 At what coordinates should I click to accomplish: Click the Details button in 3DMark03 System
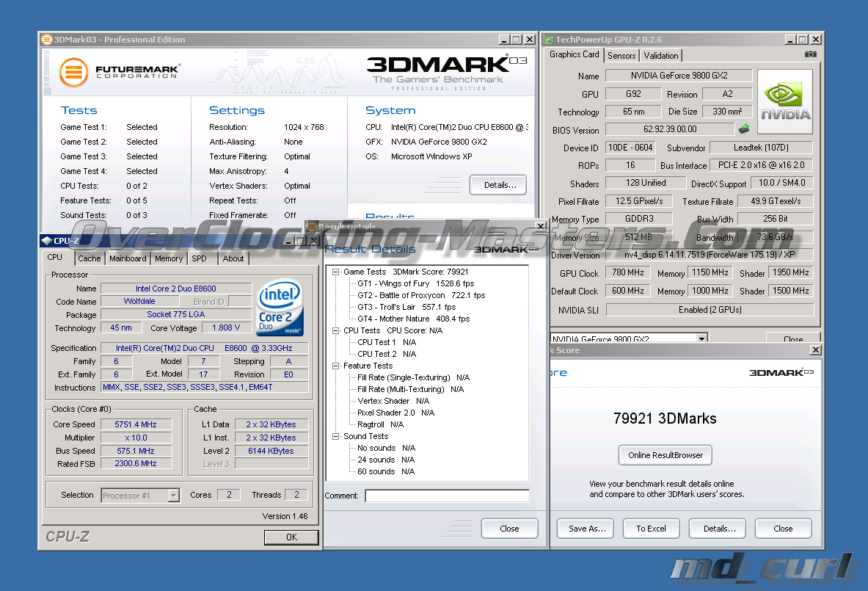[x=498, y=185]
